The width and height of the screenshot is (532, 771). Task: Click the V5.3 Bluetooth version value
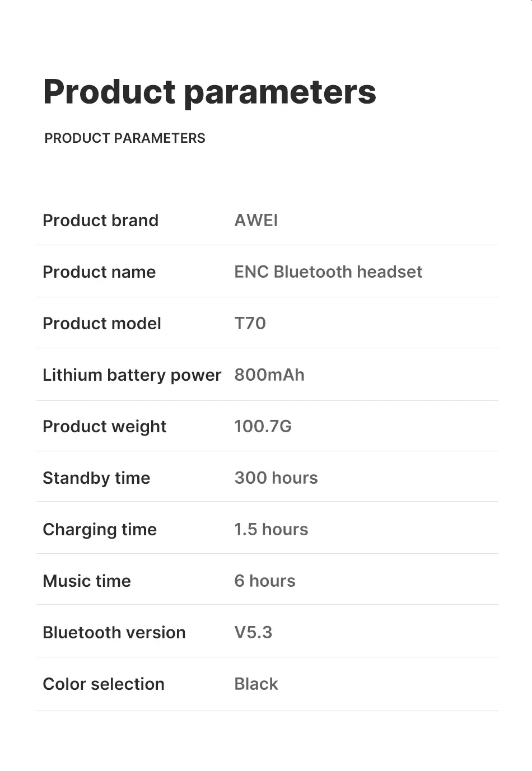tap(253, 633)
